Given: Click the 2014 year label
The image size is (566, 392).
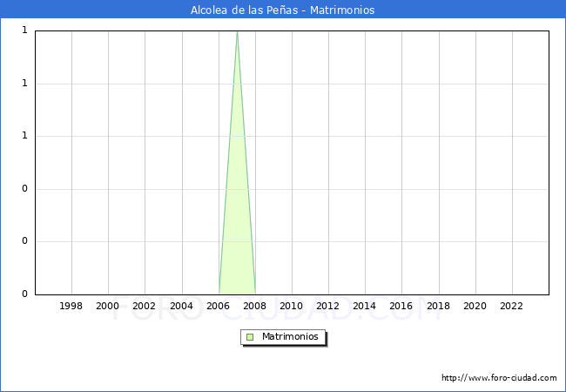Looking at the screenshot, I should coord(365,307).
